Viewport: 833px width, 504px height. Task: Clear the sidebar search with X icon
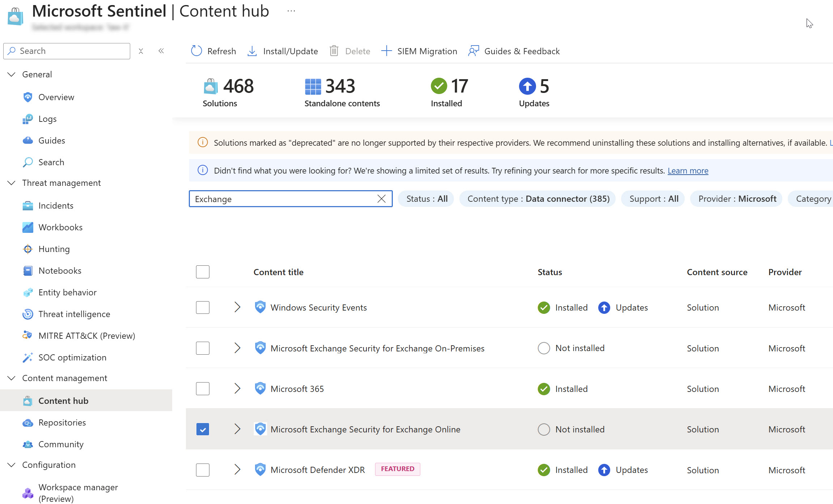click(141, 51)
